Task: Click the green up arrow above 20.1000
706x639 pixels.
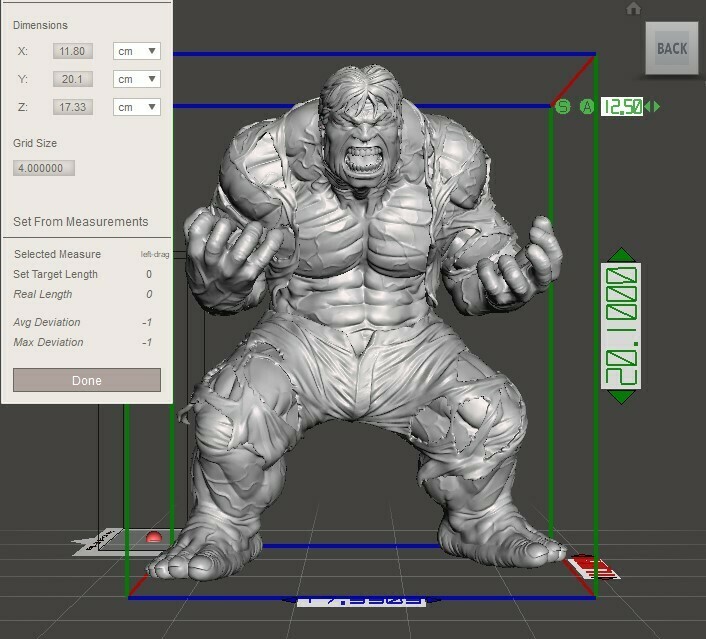Action: 621,255
